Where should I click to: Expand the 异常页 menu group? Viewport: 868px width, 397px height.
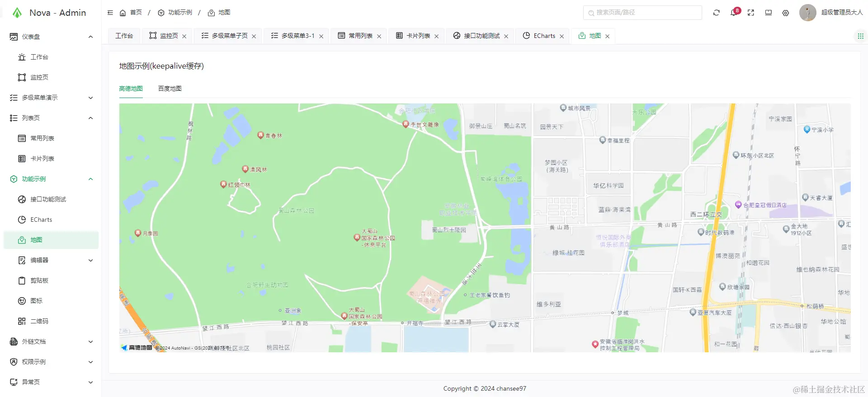pos(90,382)
